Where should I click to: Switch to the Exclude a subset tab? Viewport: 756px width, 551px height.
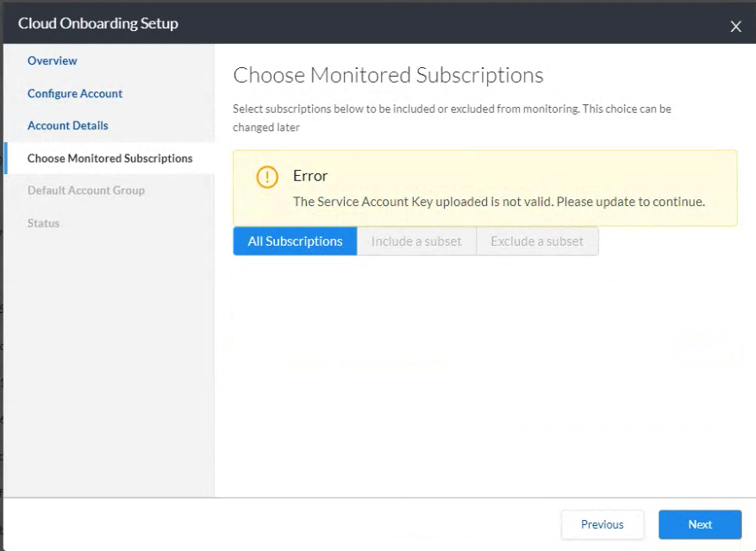tap(537, 241)
